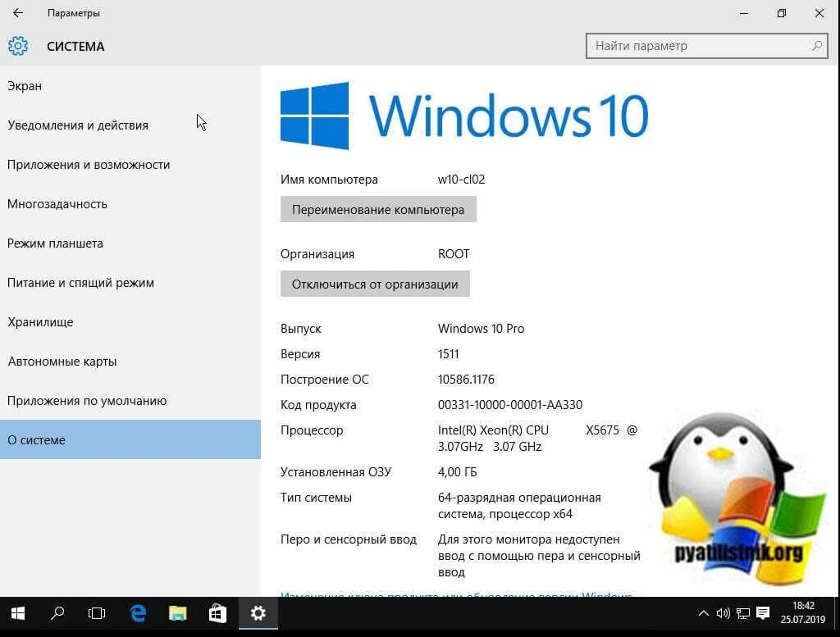Open Приложения по умолчанию
The height and width of the screenshot is (637, 840).
(x=130, y=400)
